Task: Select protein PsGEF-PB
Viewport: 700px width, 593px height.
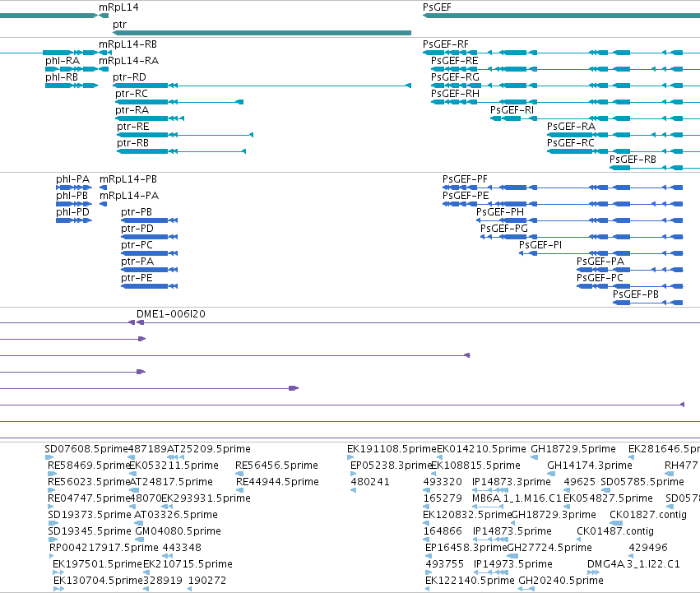Action: point(648,303)
